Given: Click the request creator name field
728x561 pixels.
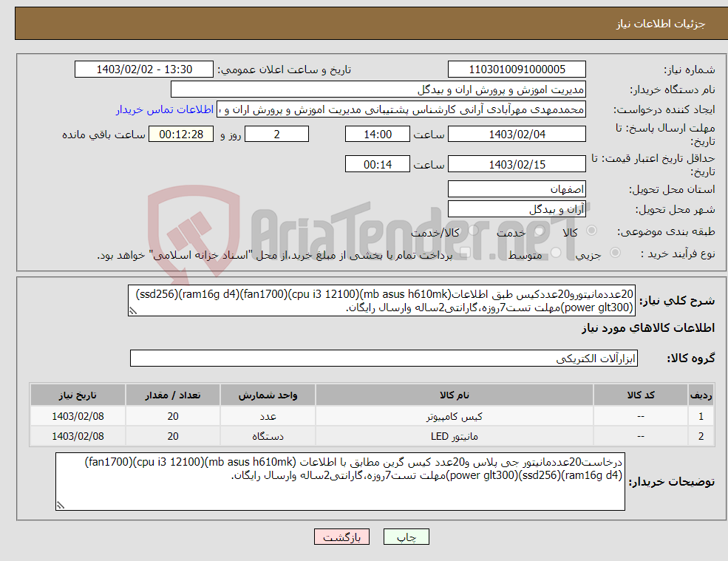Looking at the screenshot, I should pyautogui.click(x=401, y=109).
